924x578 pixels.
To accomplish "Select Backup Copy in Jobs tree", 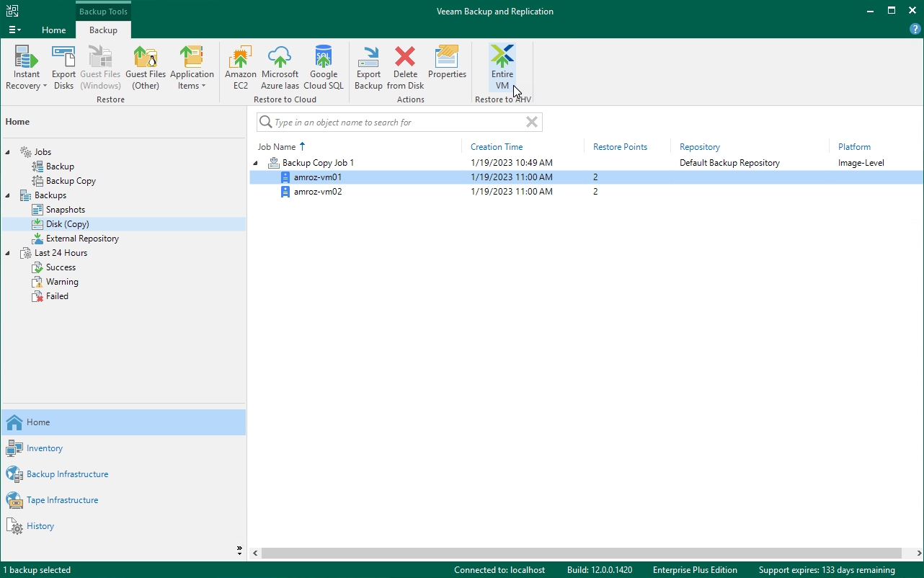I will pyautogui.click(x=71, y=181).
